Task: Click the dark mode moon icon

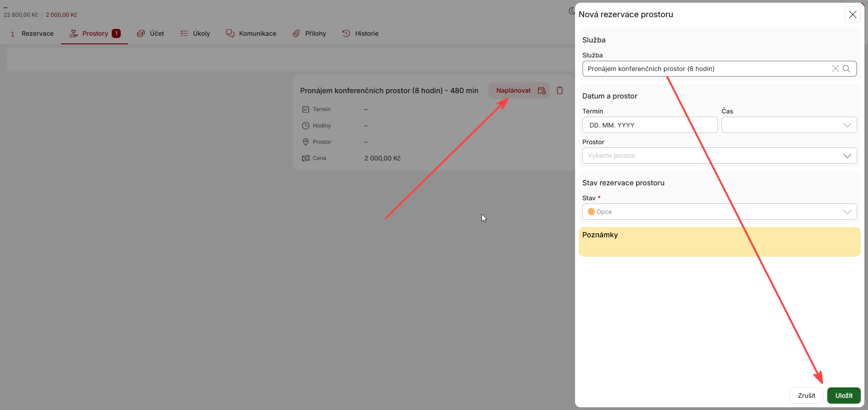Action: (572, 11)
